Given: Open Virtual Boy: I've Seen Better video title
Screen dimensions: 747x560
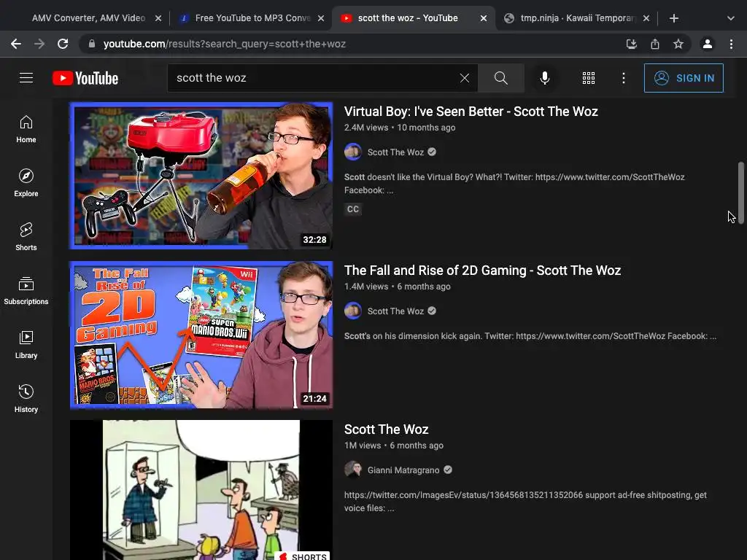Looking at the screenshot, I should (471, 112).
